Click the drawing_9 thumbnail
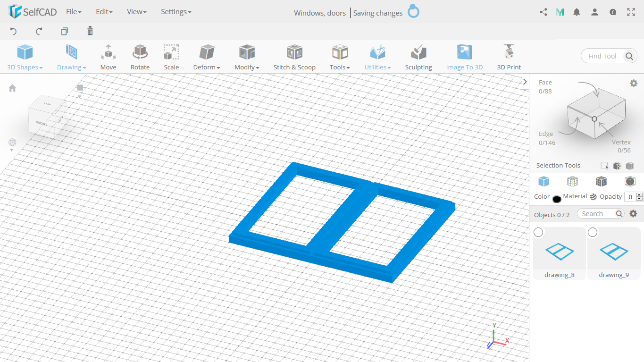The width and height of the screenshot is (644, 362). pos(614,251)
